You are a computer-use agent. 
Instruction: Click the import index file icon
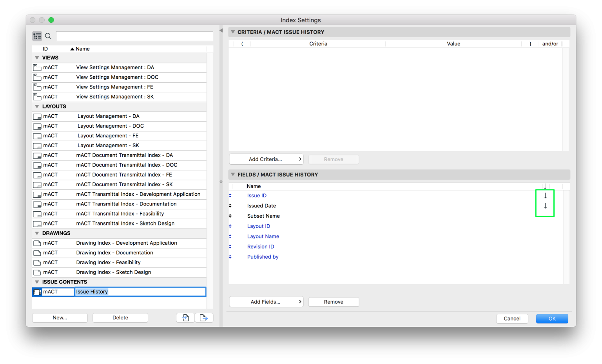tap(185, 317)
